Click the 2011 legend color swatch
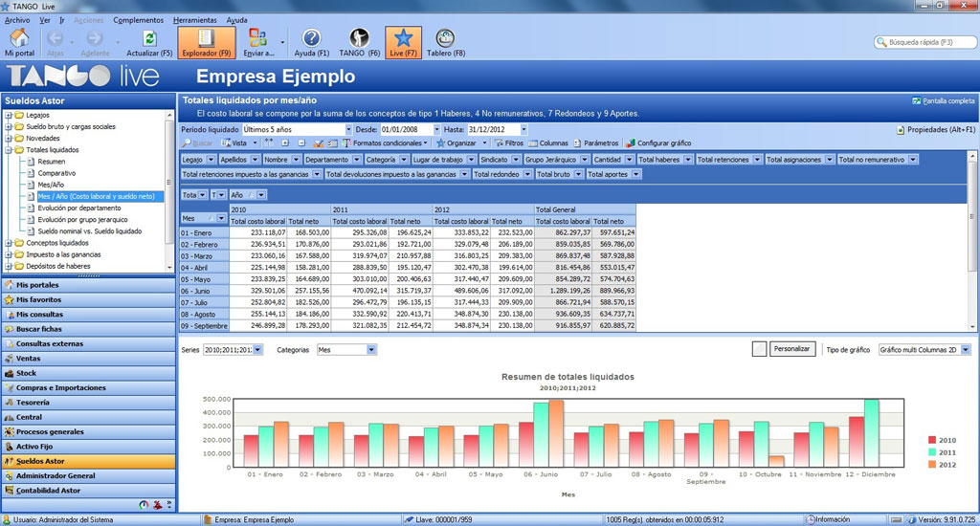Image resolution: width=980 pixels, height=526 pixels. (932, 452)
